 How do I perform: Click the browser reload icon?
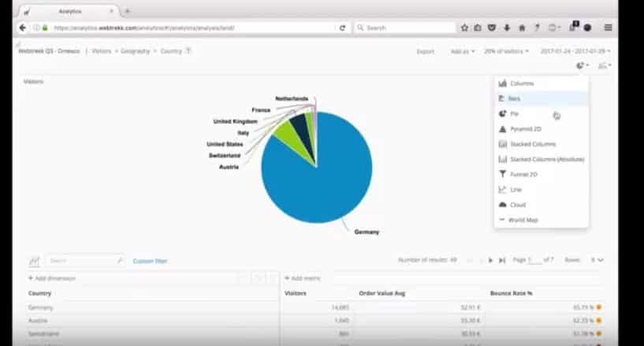(x=342, y=28)
